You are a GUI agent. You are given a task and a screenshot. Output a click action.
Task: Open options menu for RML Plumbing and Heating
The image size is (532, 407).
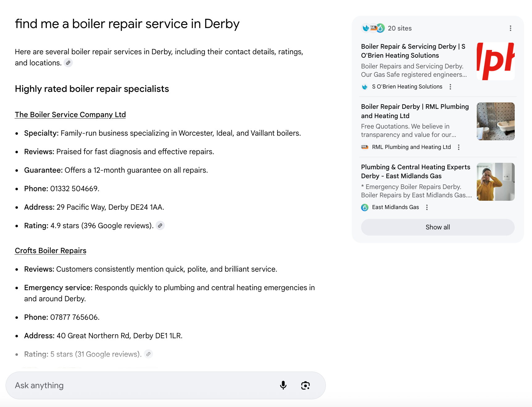pos(459,147)
